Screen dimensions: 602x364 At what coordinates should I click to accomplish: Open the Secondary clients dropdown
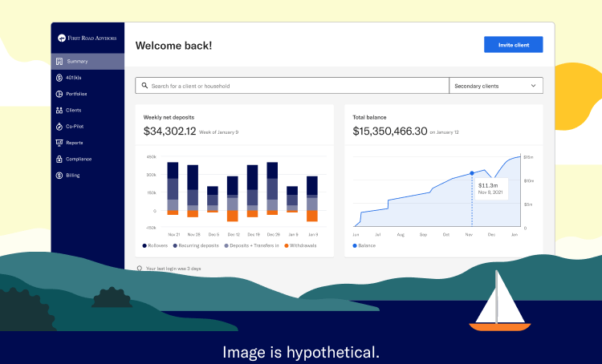coord(496,86)
